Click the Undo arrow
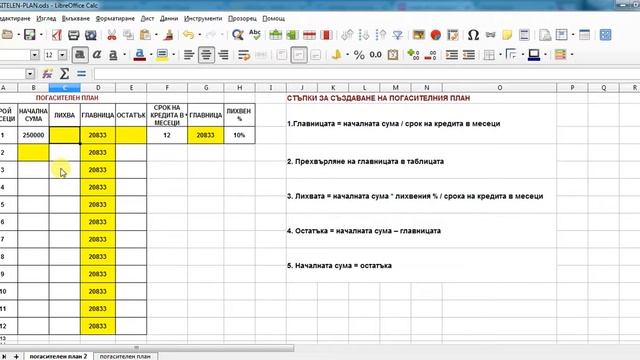 click(188, 35)
